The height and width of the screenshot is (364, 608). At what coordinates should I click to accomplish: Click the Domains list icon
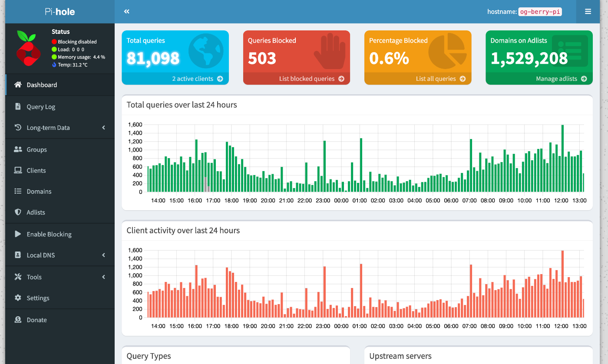(x=18, y=191)
